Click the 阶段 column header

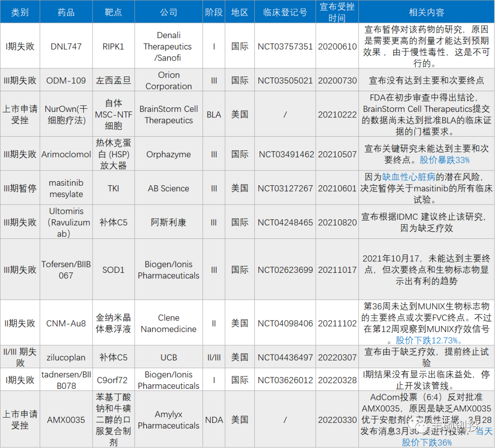[214, 12]
